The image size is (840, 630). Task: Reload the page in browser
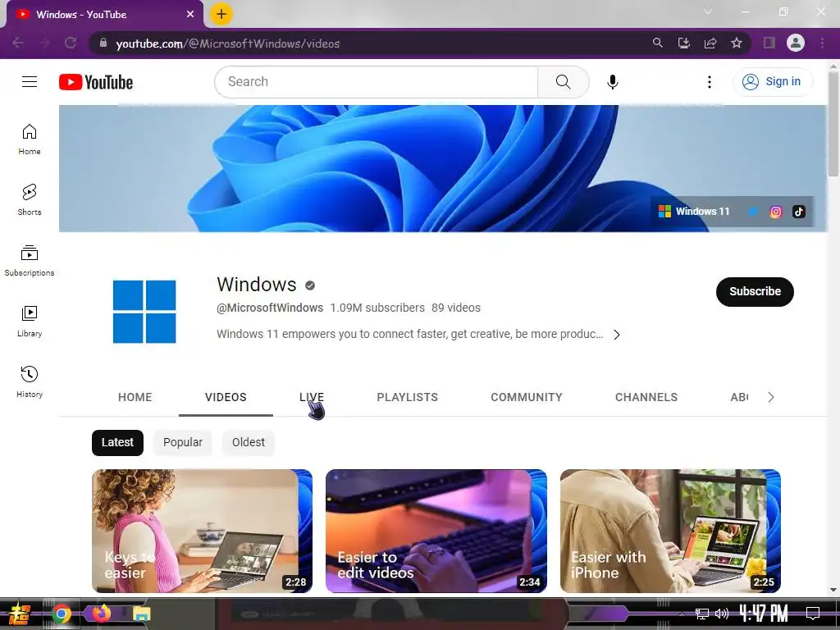71,43
